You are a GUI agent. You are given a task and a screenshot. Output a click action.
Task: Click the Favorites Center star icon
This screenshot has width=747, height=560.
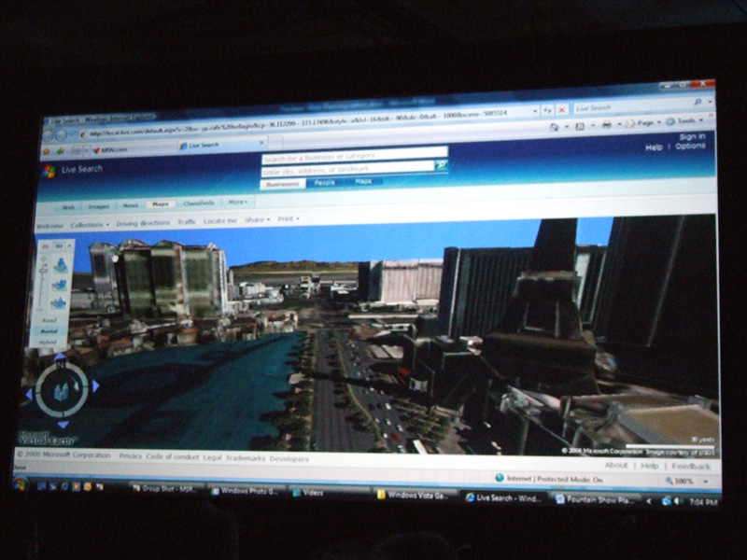click(x=46, y=151)
